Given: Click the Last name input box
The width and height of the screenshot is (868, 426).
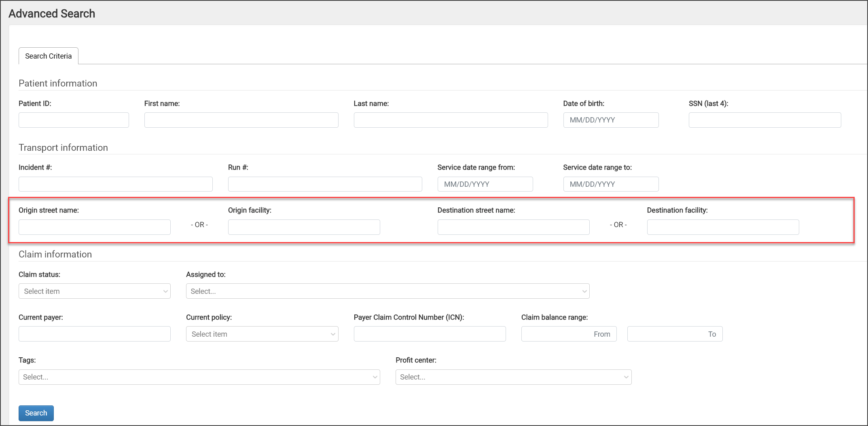Looking at the screenshot, I should coord(451,120).
